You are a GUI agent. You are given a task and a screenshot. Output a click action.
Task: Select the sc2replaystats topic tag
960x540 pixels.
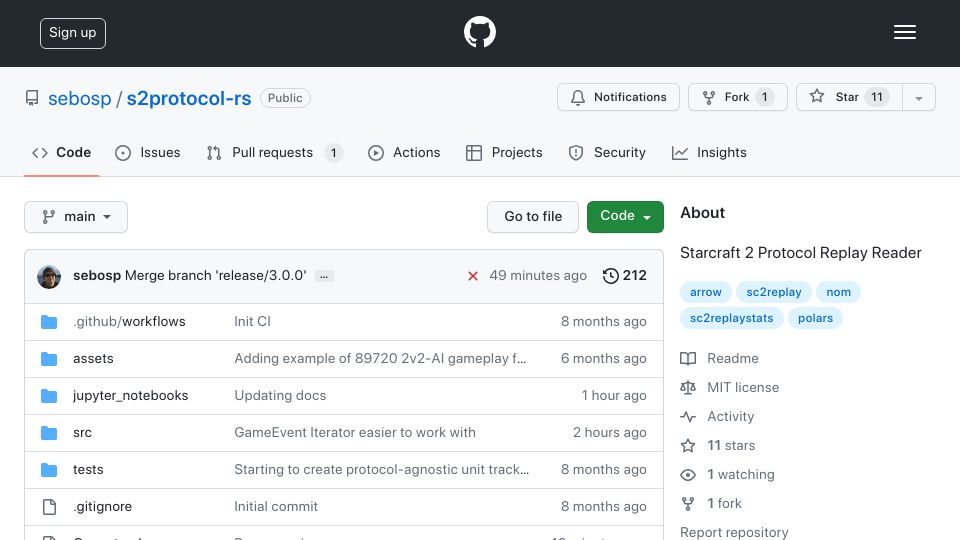coord(732,318)
